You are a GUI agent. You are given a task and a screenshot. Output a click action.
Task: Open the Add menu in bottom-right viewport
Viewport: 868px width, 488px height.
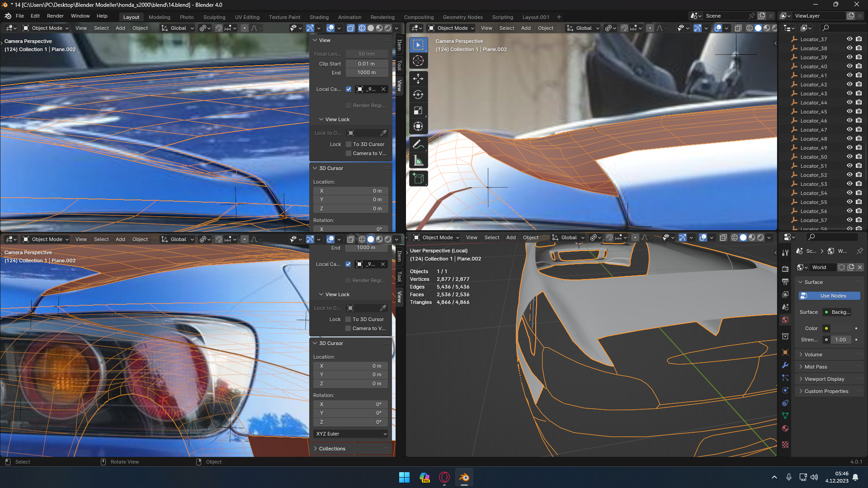(511, 237)
